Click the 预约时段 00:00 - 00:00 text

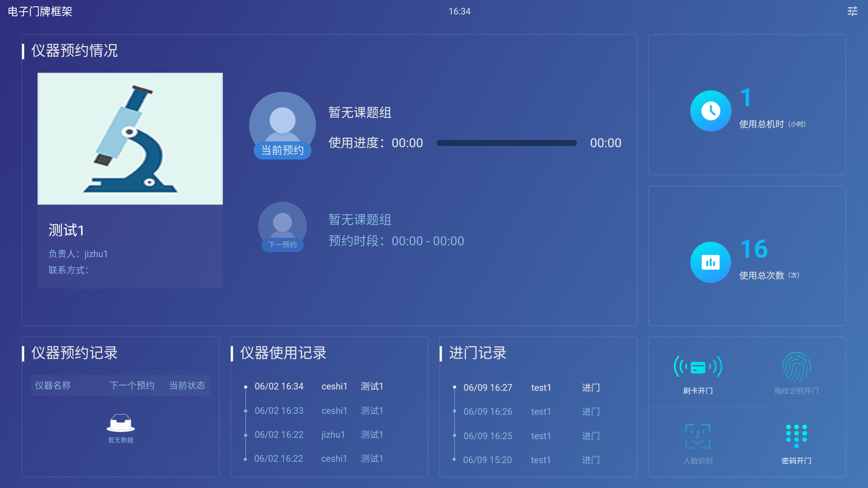tap(396, 241)
